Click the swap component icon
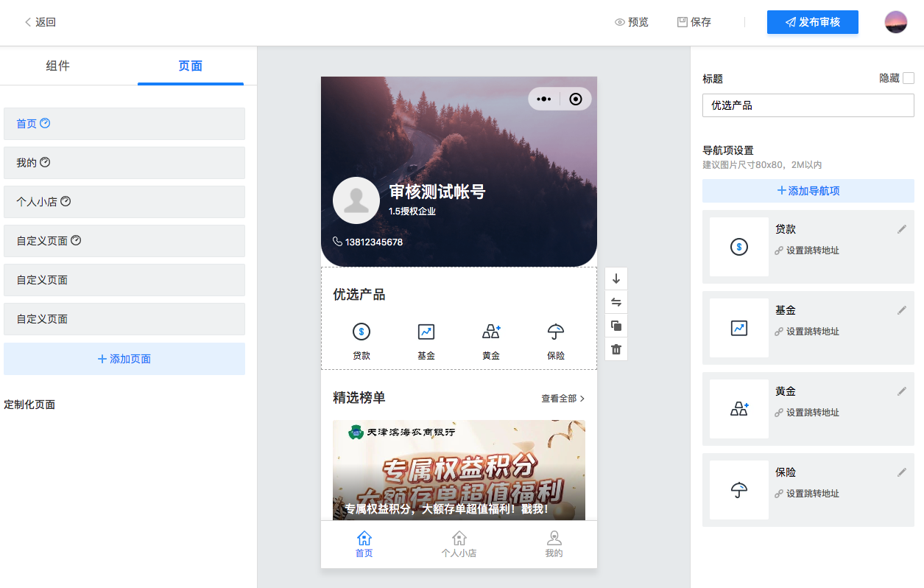This screenshot has width=924, height=588. [x=616, y=302]
